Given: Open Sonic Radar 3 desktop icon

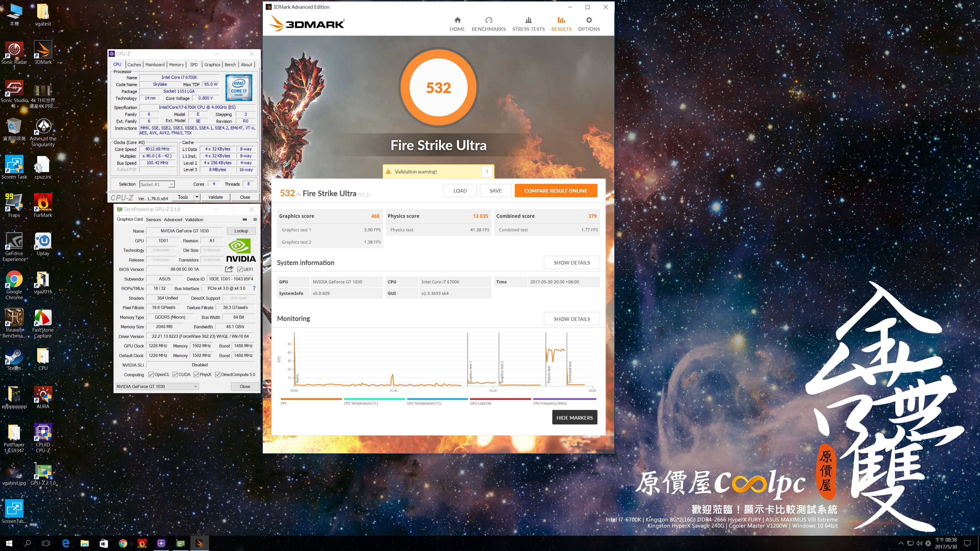Looking at the screenshot, I should click(x=14, y=56).
